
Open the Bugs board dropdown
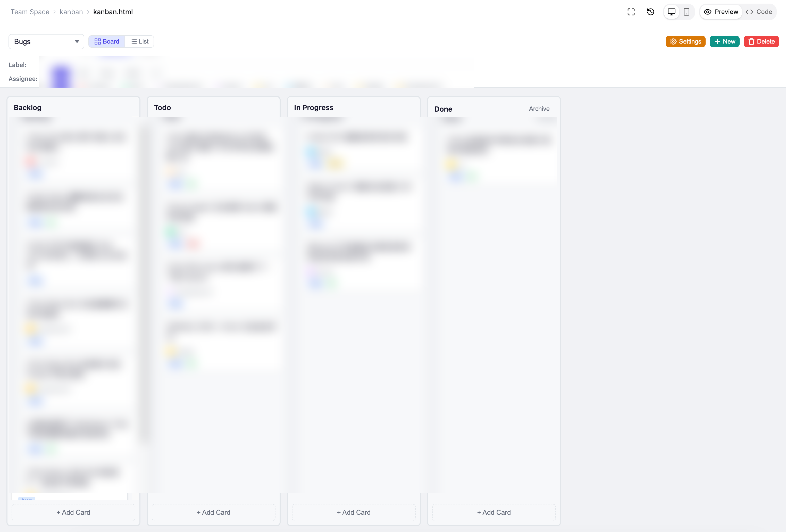tap(46, 41)
